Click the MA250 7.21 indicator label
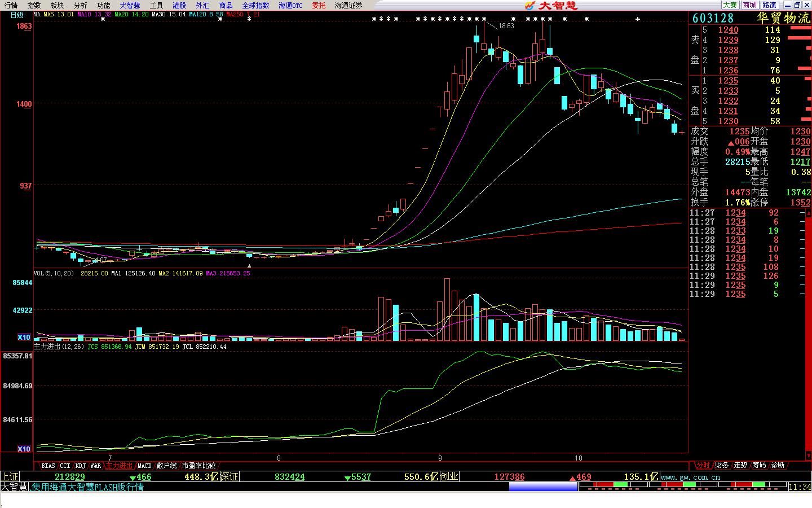Viewport: 812px width, 508px height. [x=243, y=15]
